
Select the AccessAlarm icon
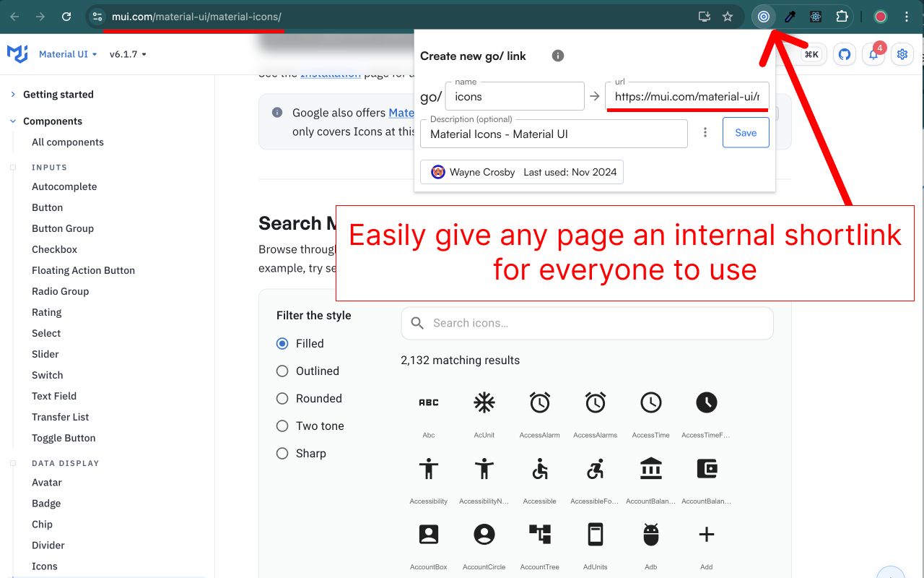pyautogui.click(x=540, y=402)
